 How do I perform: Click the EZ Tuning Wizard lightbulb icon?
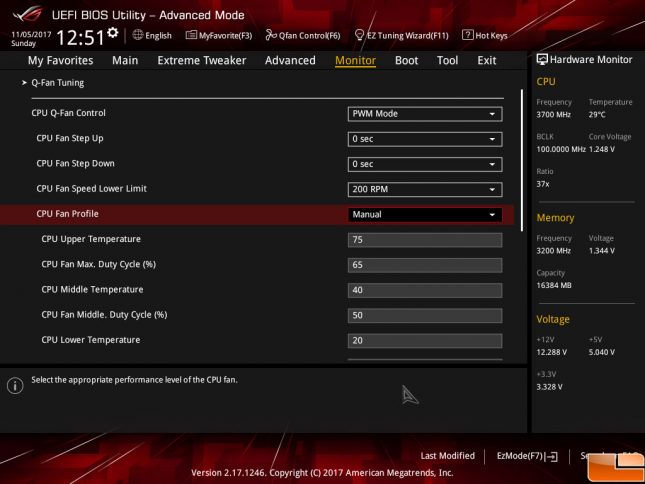click(359, 35)
